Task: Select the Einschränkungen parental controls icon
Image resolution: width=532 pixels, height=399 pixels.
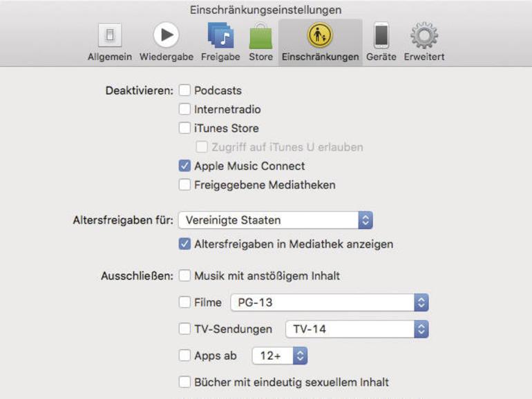Action: tap(320, 35)
